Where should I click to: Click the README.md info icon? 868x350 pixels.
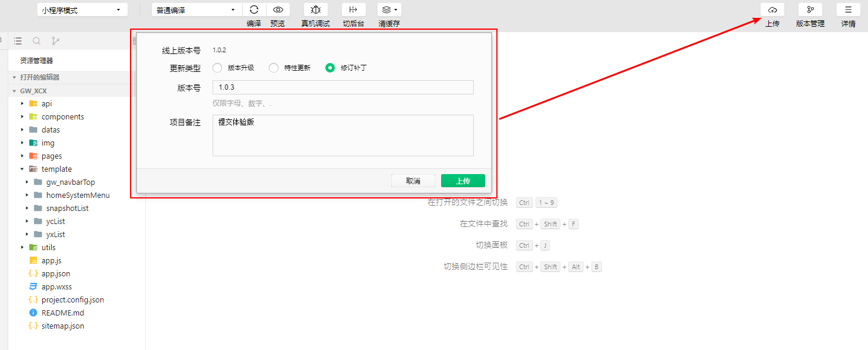[x=34, y=313]
